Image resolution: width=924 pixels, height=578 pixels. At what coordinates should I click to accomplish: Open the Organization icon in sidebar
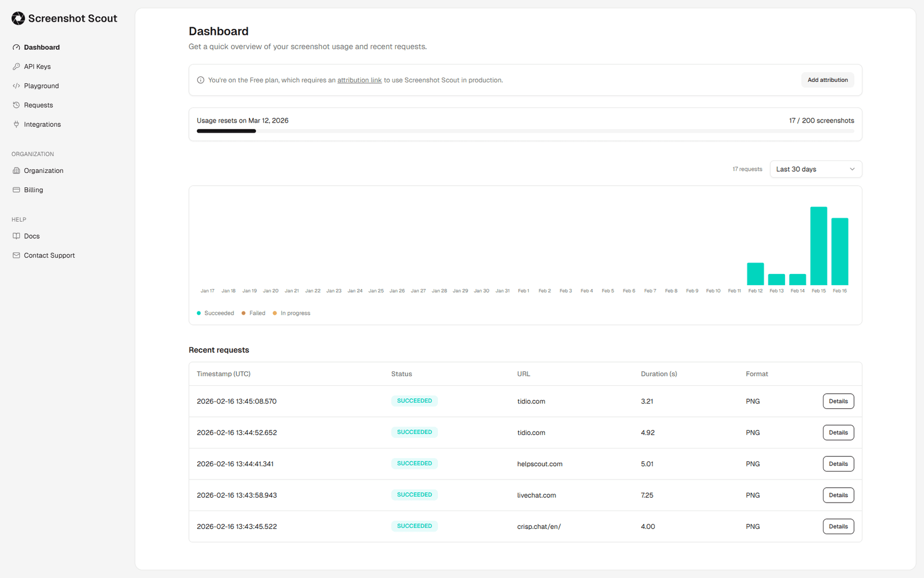17,170
